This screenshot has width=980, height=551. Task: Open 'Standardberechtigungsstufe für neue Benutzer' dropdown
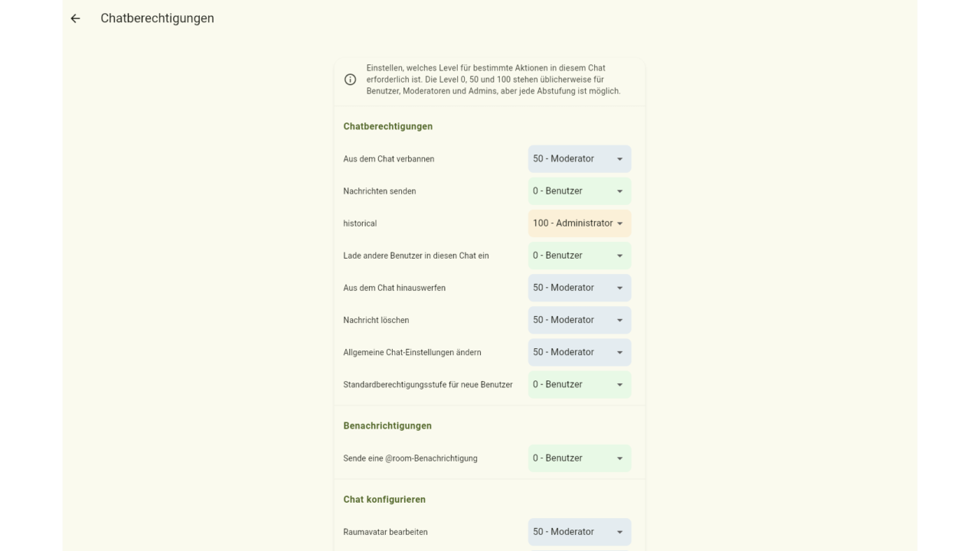tap(580, 384)
